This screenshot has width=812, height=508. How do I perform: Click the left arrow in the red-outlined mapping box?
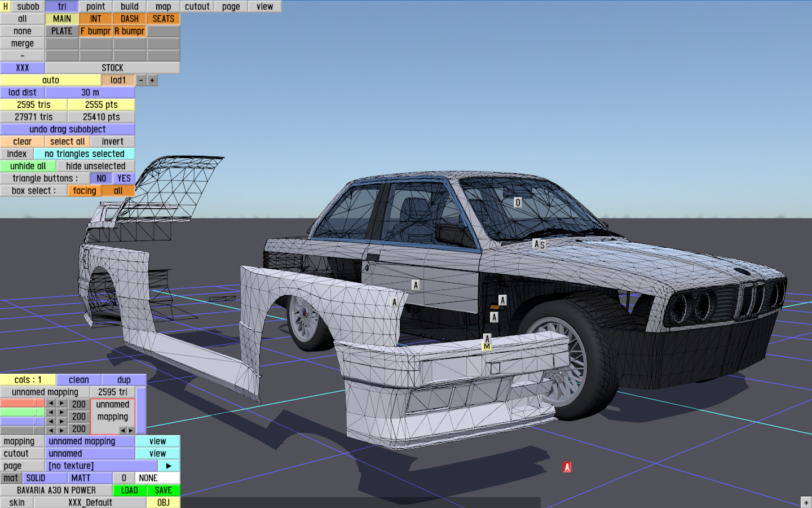click(x=122, y=430)
